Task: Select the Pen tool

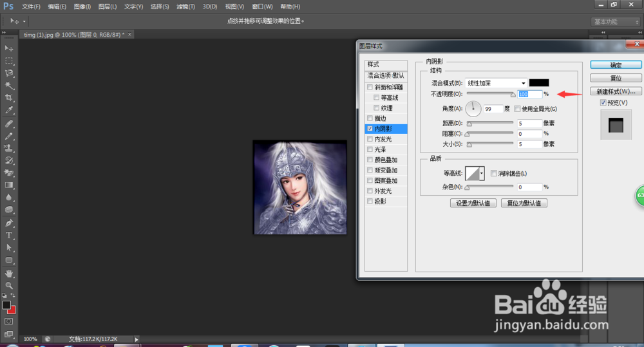Action: coord(8,223)
